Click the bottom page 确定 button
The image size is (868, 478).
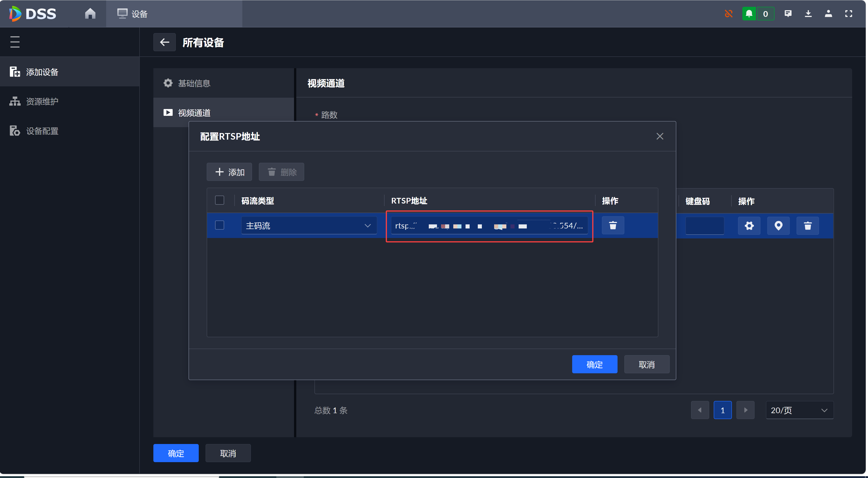coord(176,453)
